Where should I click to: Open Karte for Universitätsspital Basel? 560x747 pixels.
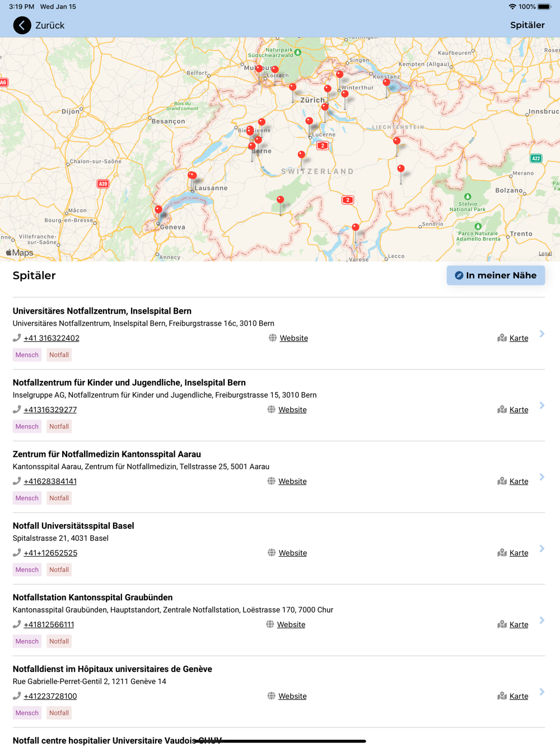[x=519, y=553]
